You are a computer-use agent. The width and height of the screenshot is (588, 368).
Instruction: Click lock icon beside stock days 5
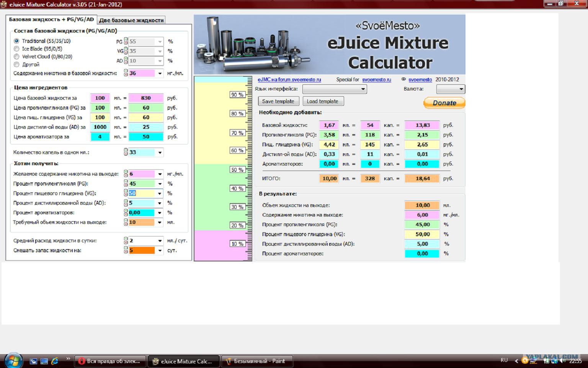pos(126,250)
